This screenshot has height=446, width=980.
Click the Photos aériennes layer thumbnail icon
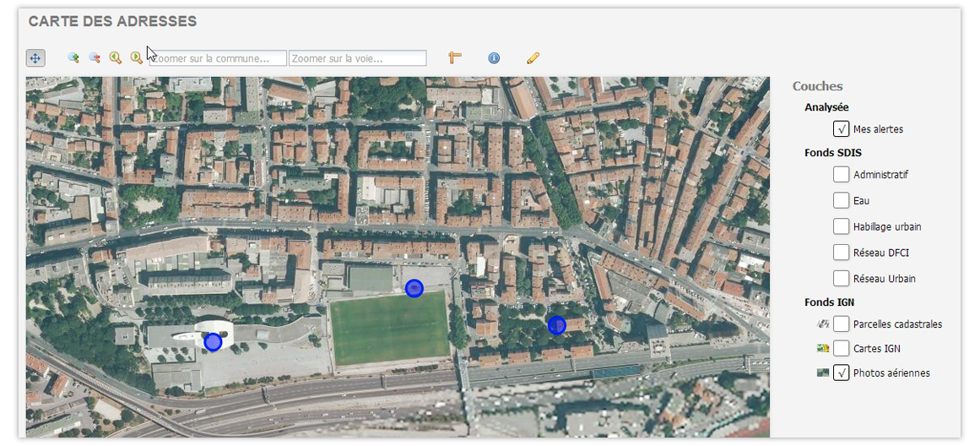(x=823, y=373)
